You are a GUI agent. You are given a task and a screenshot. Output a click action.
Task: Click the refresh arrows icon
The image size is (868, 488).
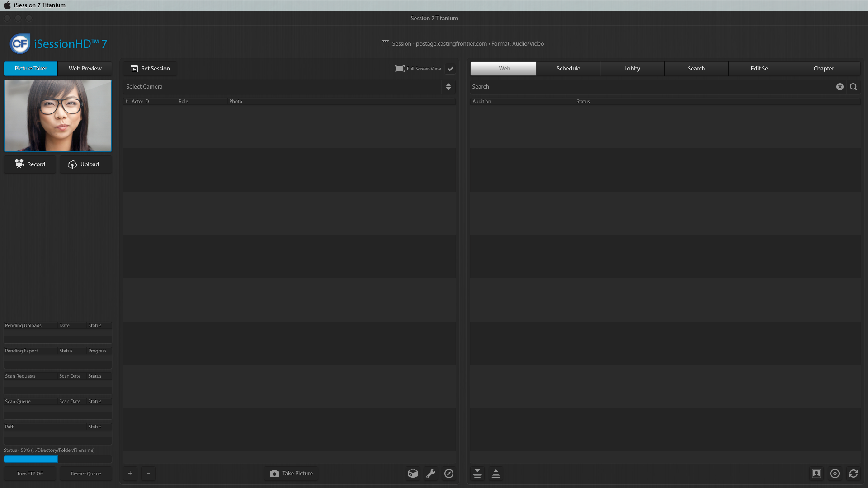853,474
